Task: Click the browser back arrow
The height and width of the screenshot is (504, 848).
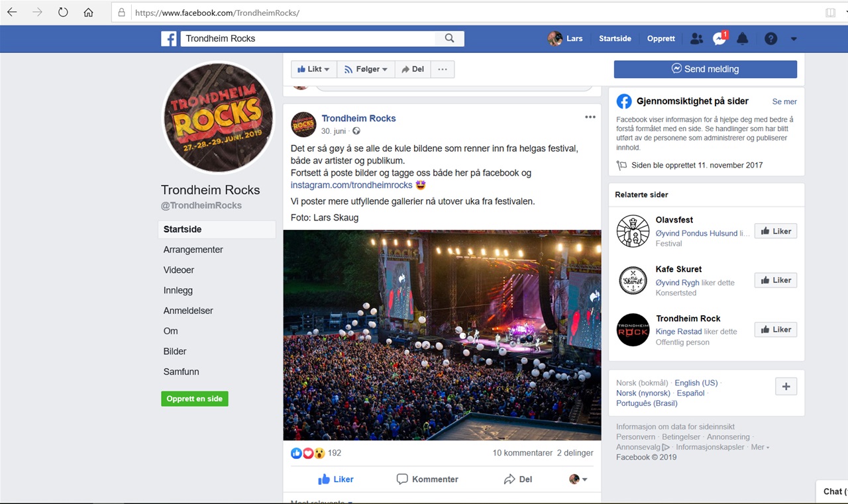Action: coord(13,13)
